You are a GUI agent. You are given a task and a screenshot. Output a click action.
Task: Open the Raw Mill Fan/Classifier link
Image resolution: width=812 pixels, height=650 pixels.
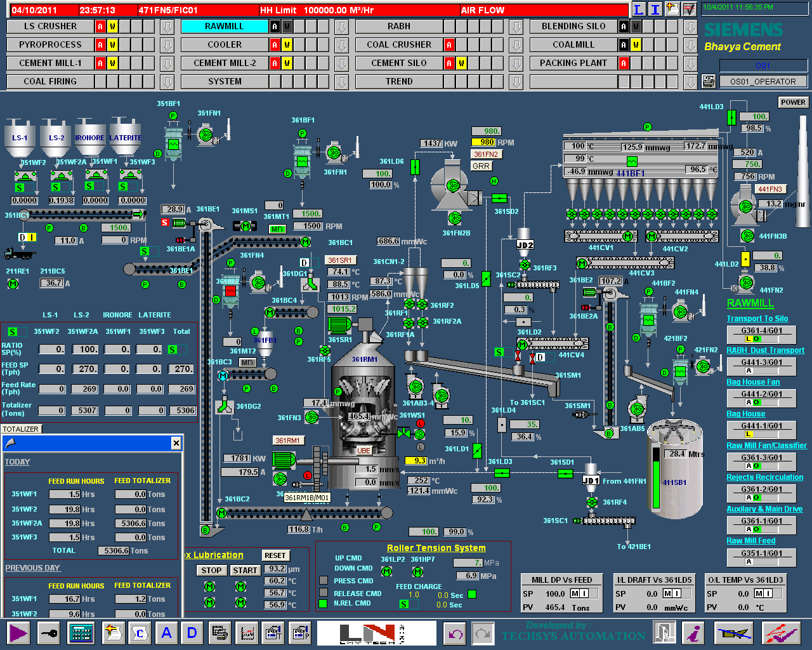(766, 446)
